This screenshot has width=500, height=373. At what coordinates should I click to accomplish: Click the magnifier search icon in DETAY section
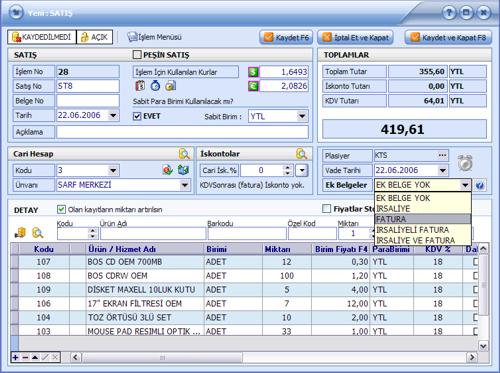tap(38, 233)
